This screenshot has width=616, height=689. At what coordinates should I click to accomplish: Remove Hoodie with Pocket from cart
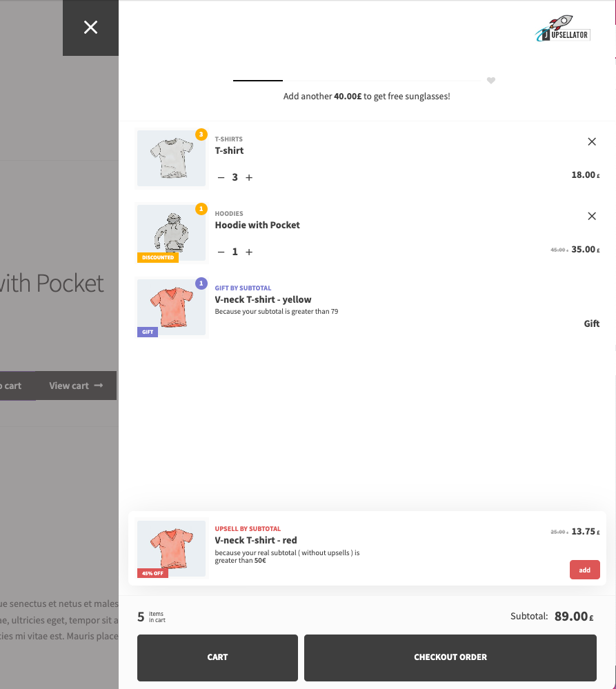591,217
